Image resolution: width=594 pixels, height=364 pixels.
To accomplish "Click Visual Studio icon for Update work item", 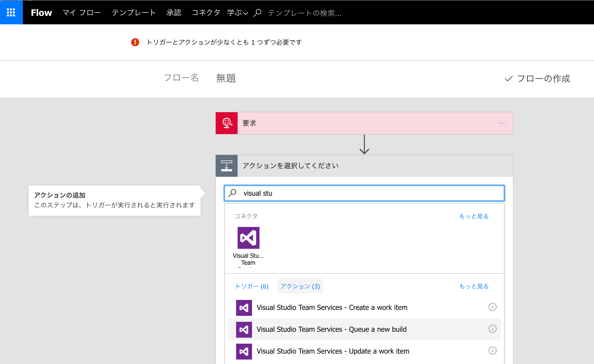I will (x=244, y=352).
